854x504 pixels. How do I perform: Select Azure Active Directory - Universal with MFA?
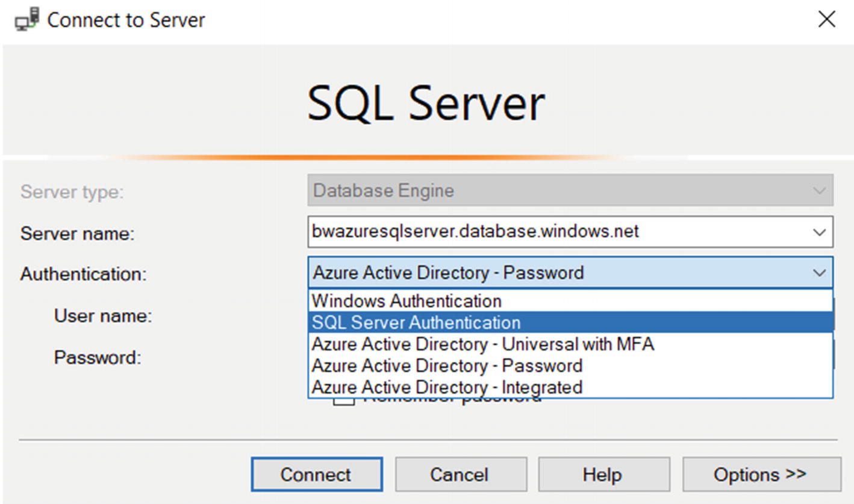(570, 344)
